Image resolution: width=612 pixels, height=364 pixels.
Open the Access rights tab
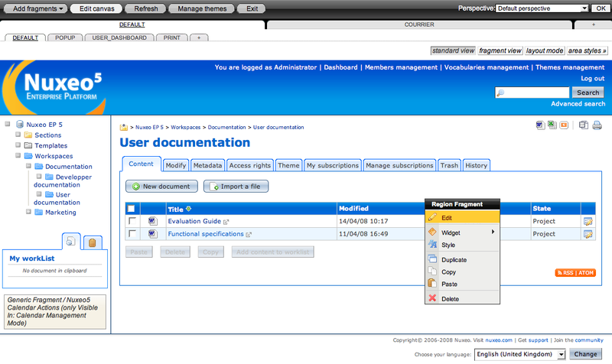[x=250, y=165]
